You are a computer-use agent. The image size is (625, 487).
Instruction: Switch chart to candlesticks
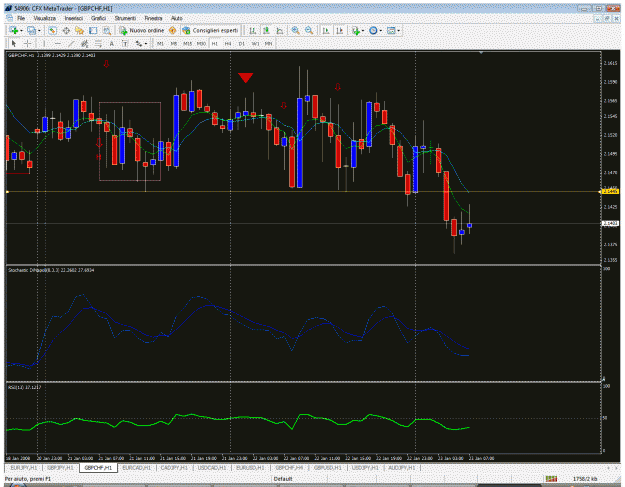click(266, 30)
